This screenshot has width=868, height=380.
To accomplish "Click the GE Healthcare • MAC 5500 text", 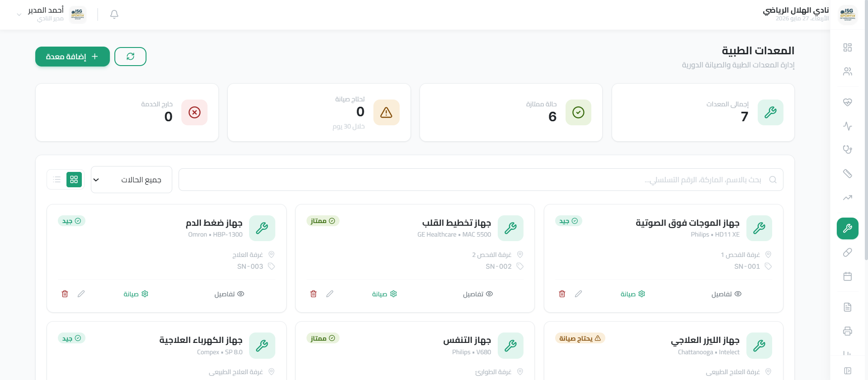I will pos(454,234).
